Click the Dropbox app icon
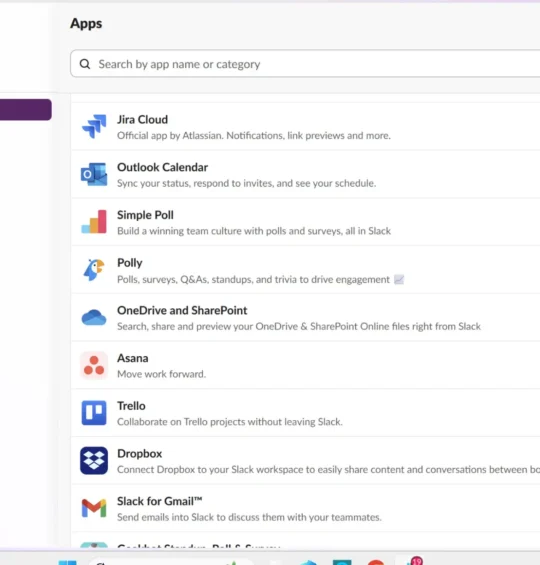The image size is (540, 565). coord(94,461)
